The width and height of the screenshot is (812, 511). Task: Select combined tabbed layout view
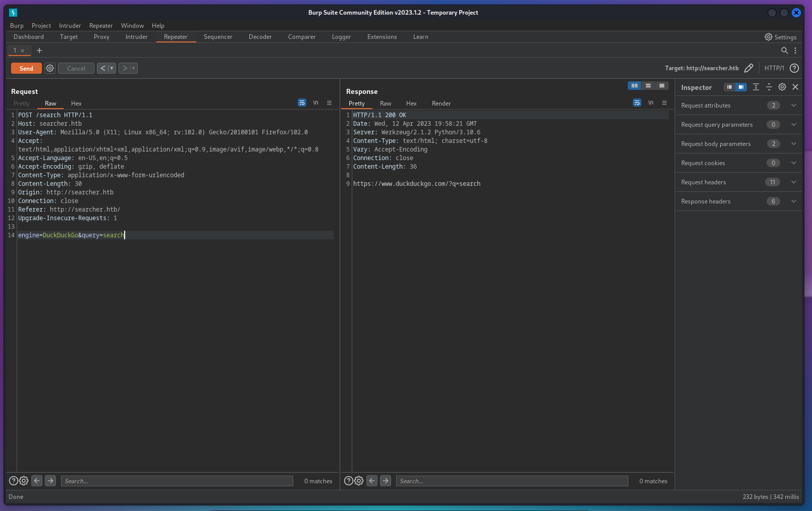[662, 86]
